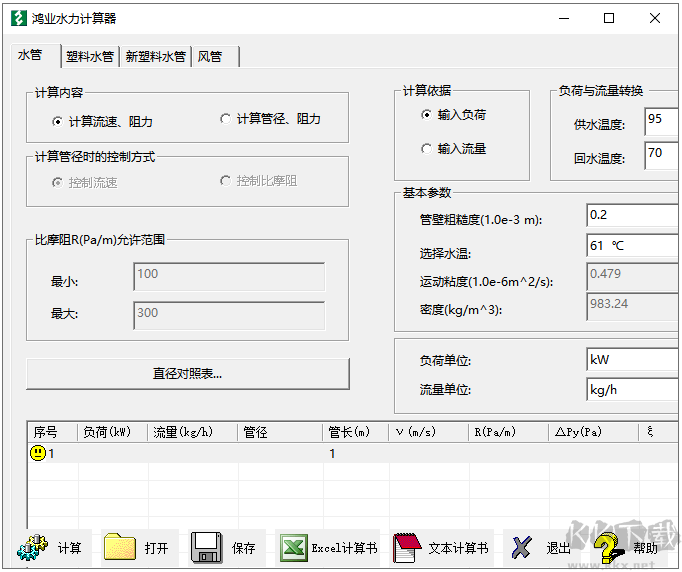Click the 负荷(kW) column header
Viewport: 682px width, 572px height.
pos(113,432)
